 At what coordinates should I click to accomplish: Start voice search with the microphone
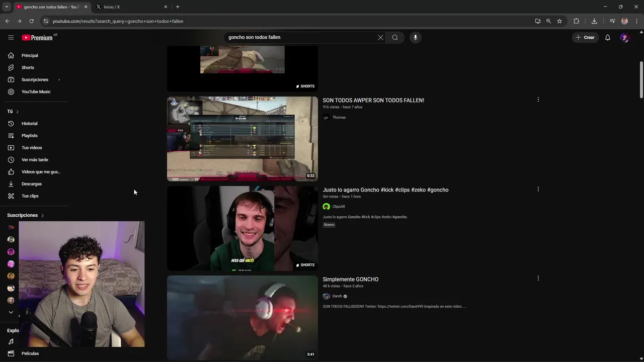pos(415,37)
